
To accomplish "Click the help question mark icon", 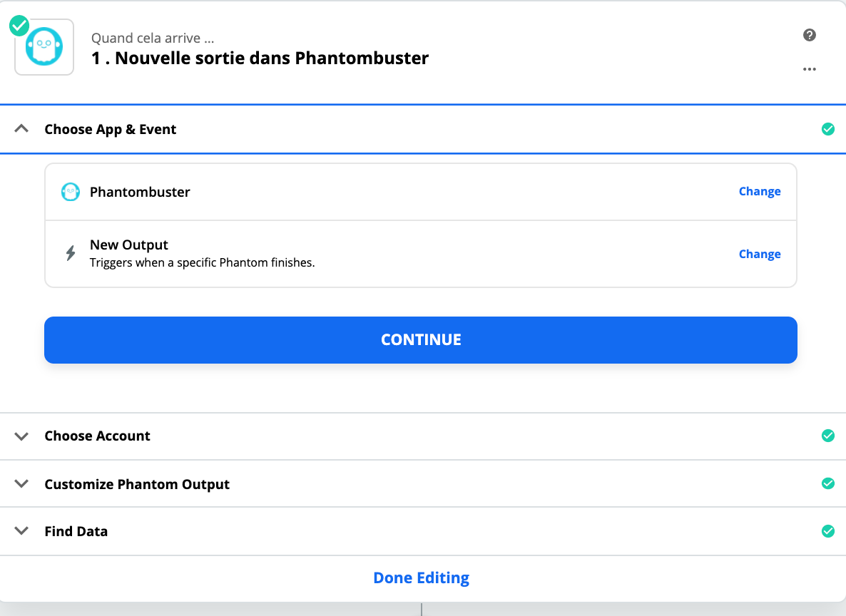I will click(x=810, y=35).
